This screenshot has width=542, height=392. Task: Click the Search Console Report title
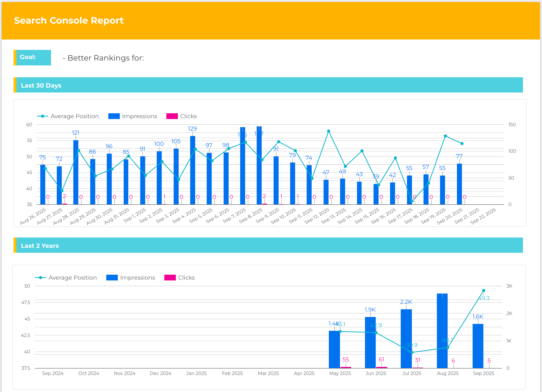[x=69, y=20]
